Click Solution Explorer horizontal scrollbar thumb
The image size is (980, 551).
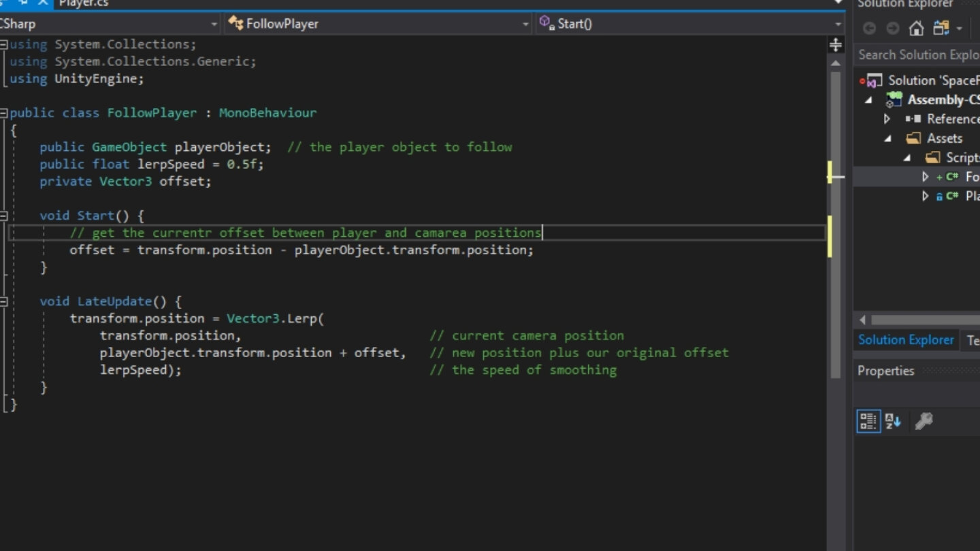(x=926, y=320)
